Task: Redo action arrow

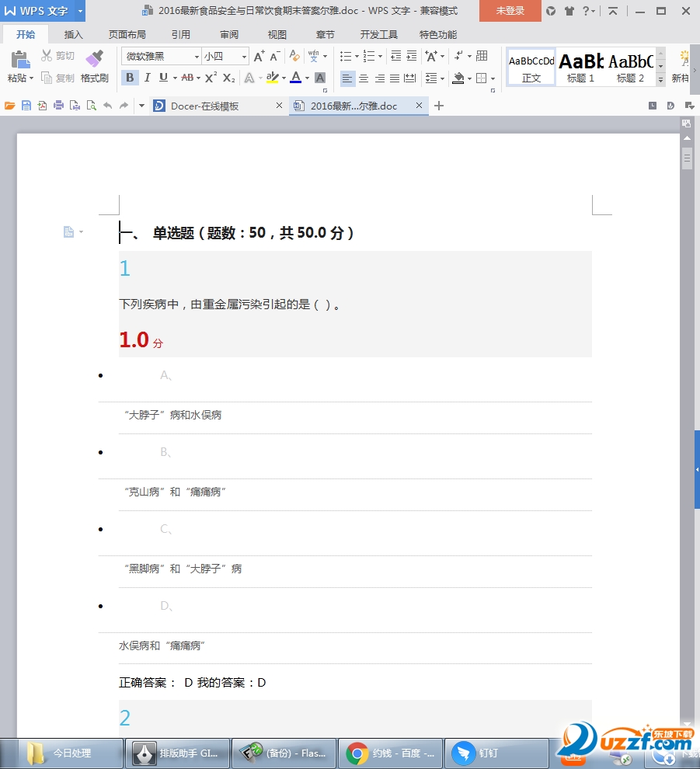Action: point(124,106)
